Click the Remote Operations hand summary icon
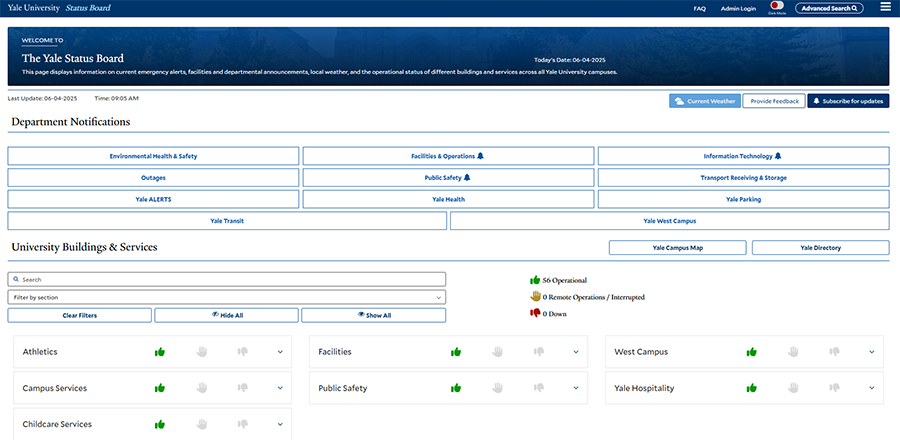 [535, 297]
